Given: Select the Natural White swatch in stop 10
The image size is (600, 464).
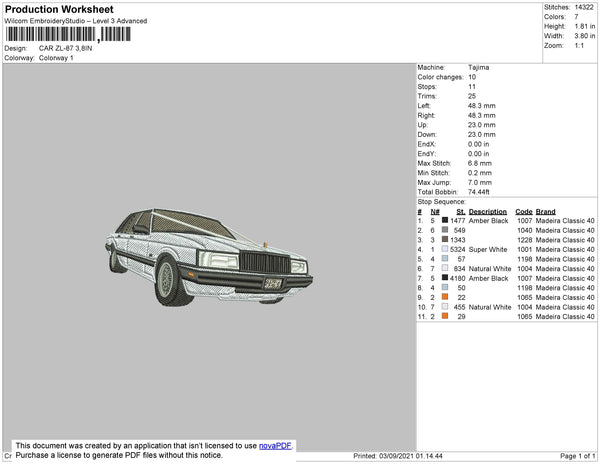Looking at the screenshot, I should [x=445, y=307].
